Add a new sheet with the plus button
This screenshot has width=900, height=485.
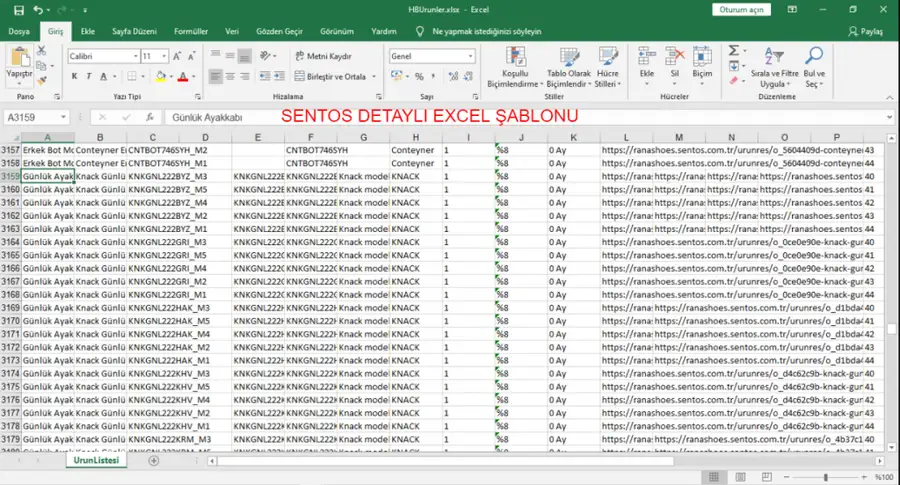click(154, 460)
